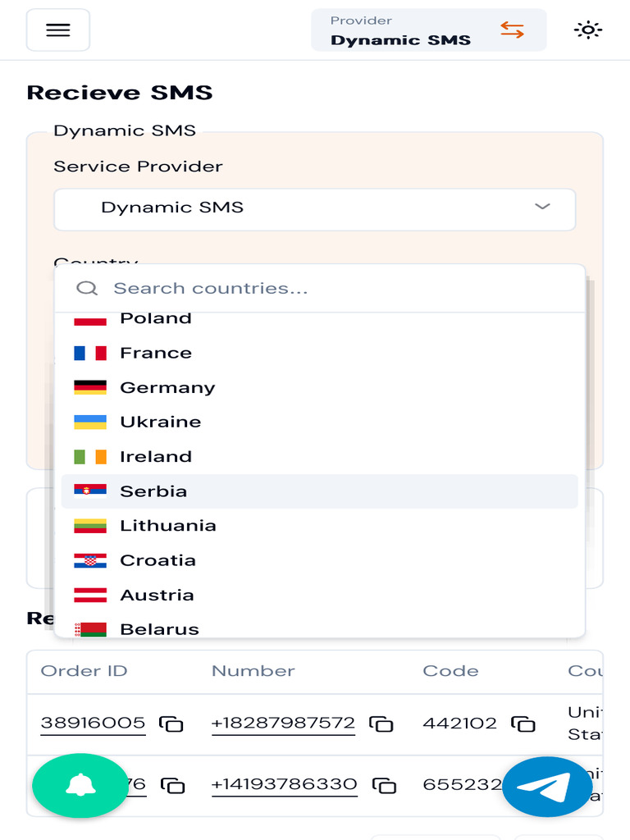
Task: Click the search magnifier icon
Action: 87,288
